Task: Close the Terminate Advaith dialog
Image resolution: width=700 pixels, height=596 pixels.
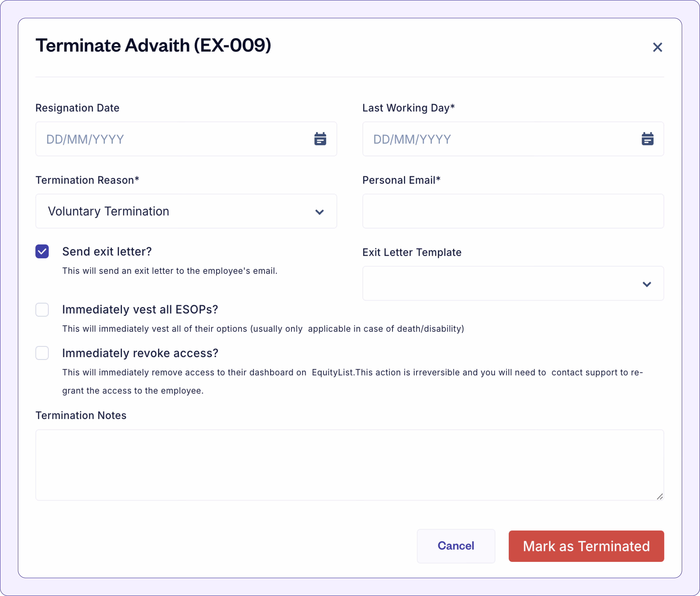Action: [x=657, y=47]
